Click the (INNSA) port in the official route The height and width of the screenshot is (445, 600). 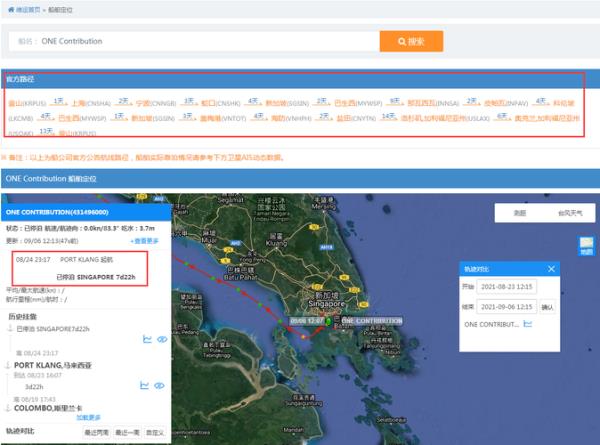click(433, 103)
